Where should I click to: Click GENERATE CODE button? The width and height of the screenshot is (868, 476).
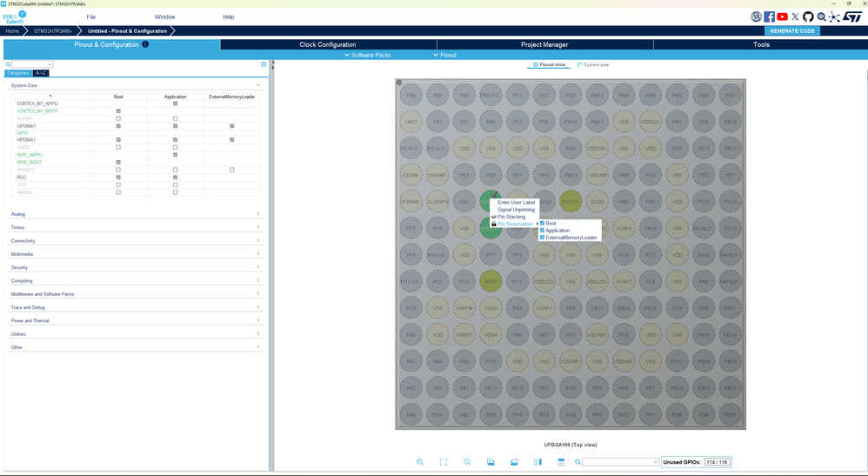click(x=792, y=31)
